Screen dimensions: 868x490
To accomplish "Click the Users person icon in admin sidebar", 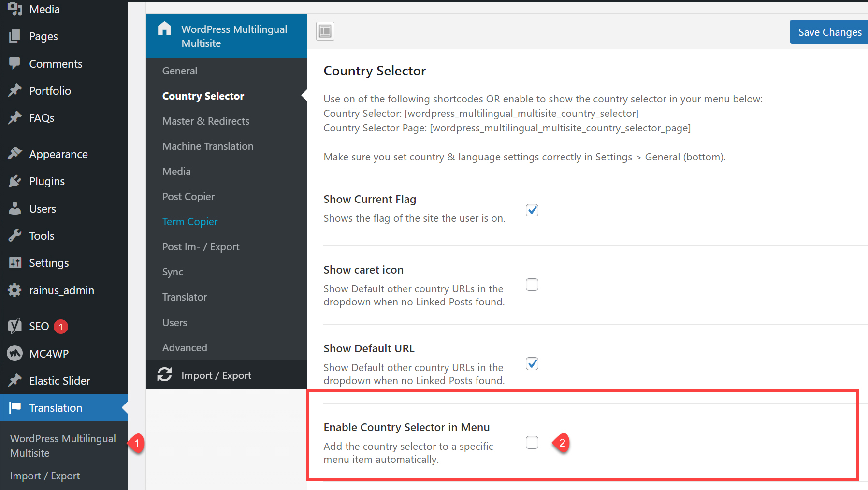I will pyautogui.click(x=15, y=208).
